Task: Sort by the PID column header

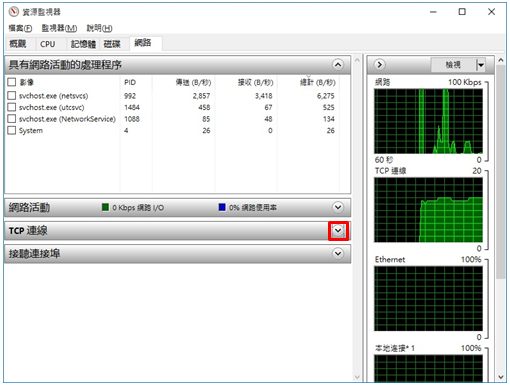Action: point(130,82)
